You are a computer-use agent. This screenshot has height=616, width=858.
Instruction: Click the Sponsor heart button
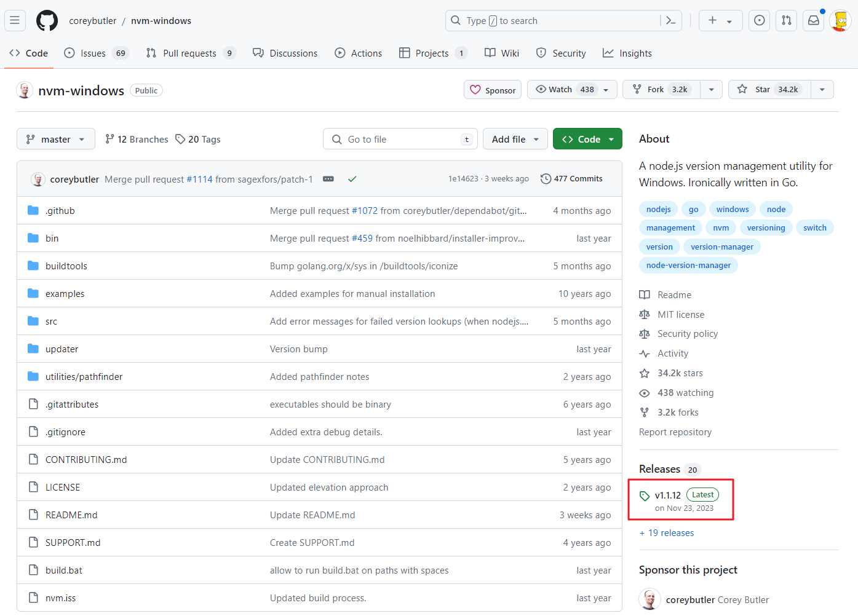493,90
